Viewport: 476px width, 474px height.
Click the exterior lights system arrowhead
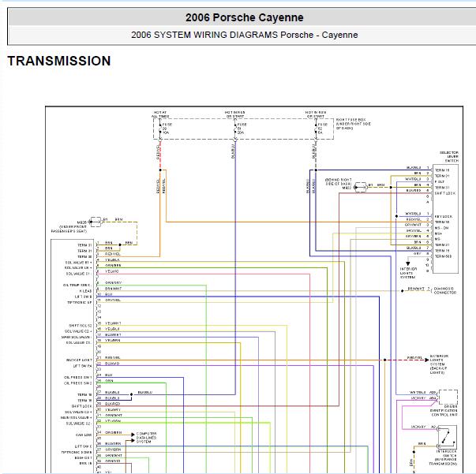[427, 360]
